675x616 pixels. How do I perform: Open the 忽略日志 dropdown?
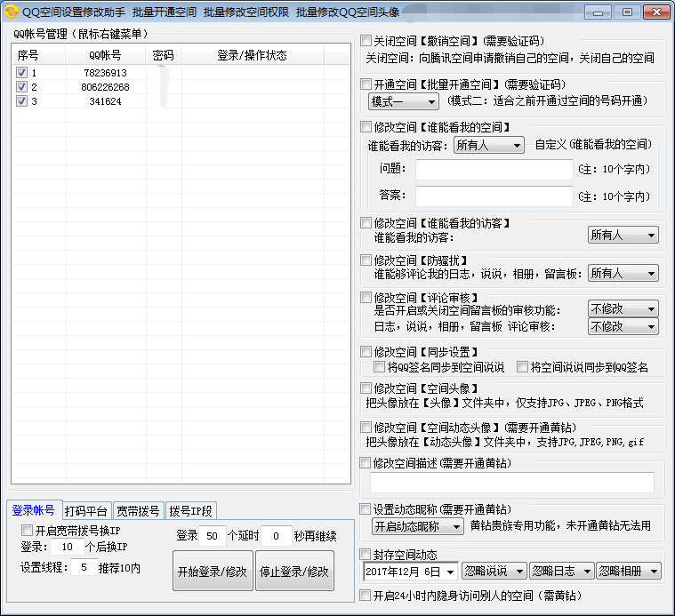click(x=562, y=572)
